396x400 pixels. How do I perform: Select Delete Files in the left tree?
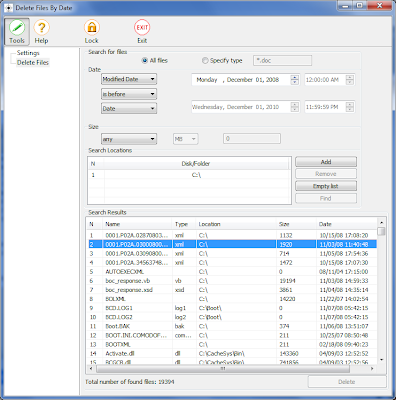point(33,62)
